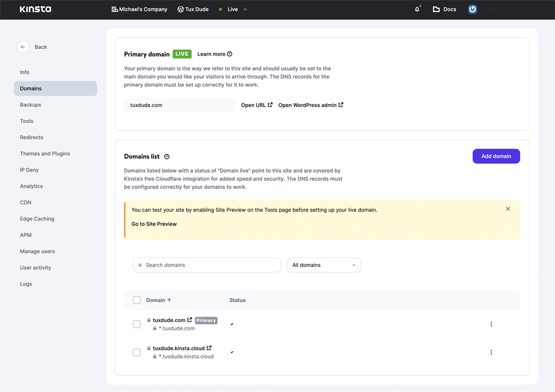Image resolution: width=555 pixels, height=392 pixels.
Task: Click status checkmark for tuxdude.com
Action: 232,324
